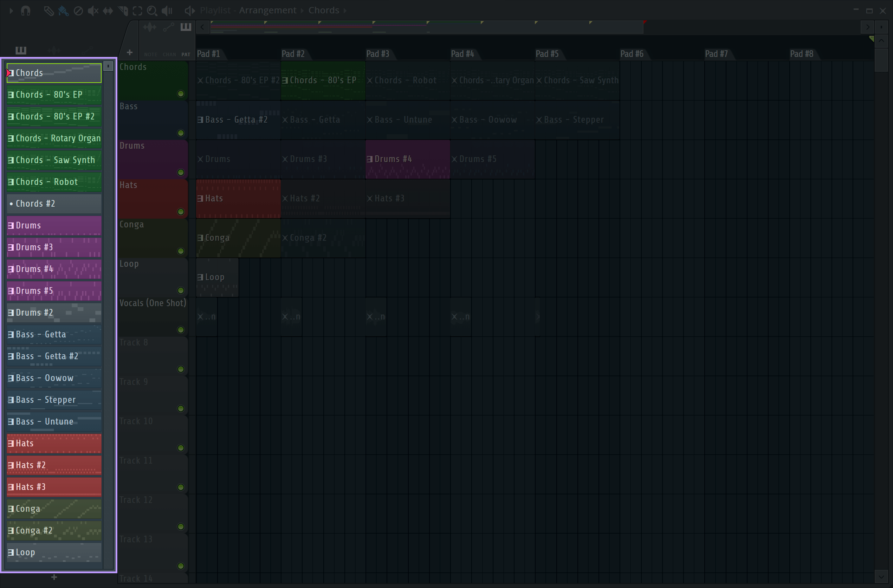The image size is (893, 588).
Task: Click the Vocals (One Shot) track header
Action: pos(153,316)
